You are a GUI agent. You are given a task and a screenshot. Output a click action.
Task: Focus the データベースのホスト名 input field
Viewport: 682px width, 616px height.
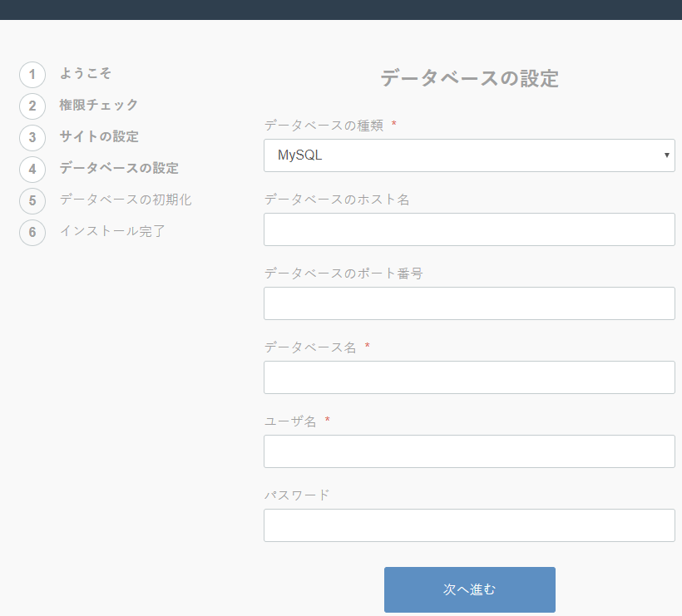coord(468,229)
